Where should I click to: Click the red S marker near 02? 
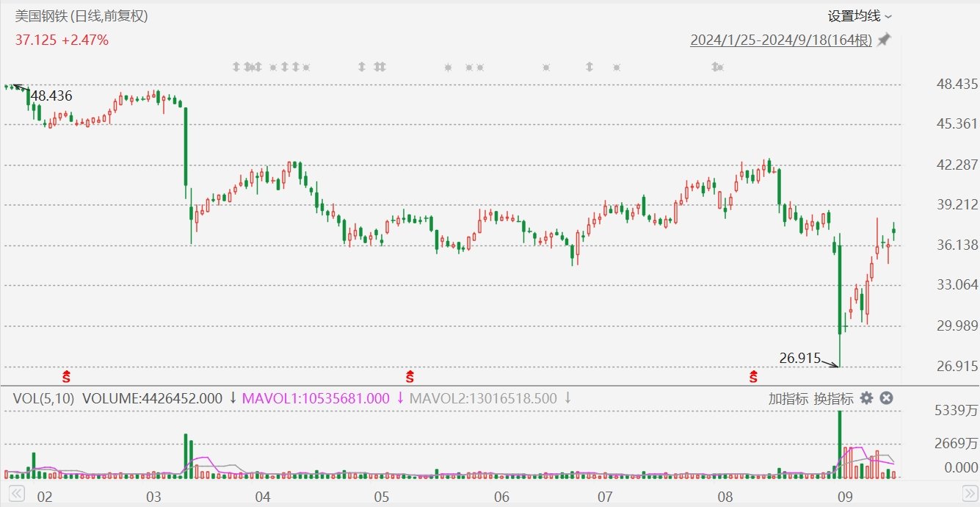click(66, 378)
